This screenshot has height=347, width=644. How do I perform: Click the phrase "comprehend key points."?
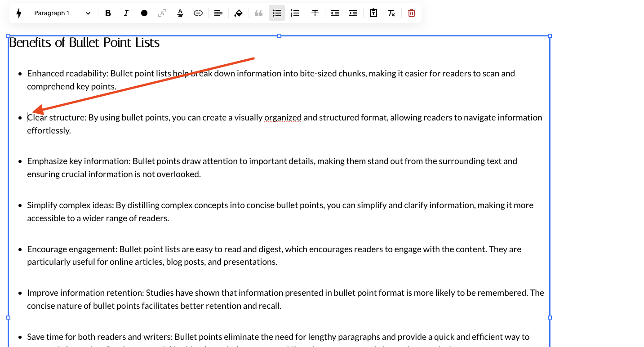(x=71, y=86)
